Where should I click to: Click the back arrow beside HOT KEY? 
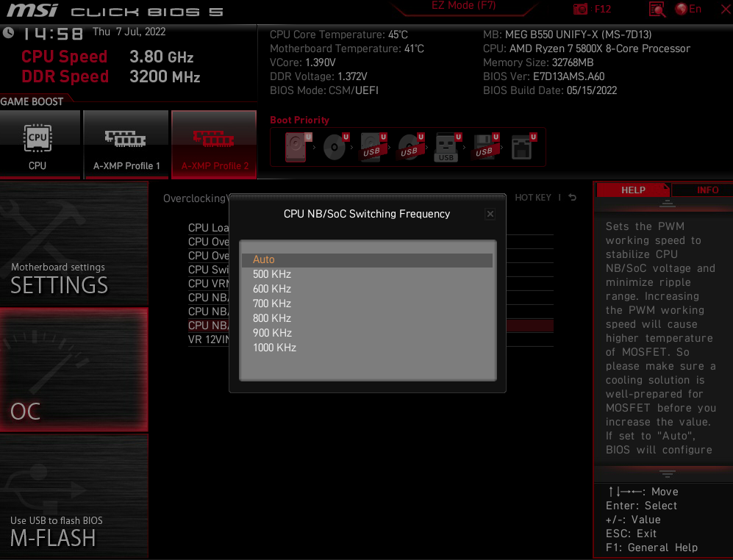pyautogui.click(x=573, y=198)
